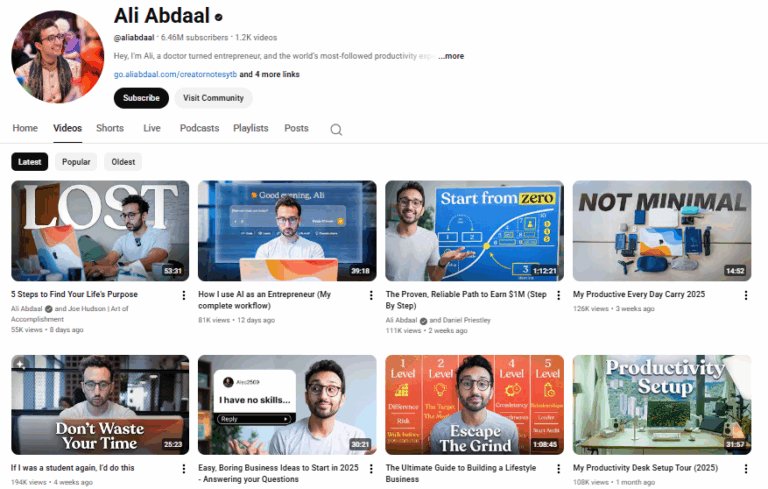Open three-dot menu for Proven Reliable Path video

(x=558, y=295)
